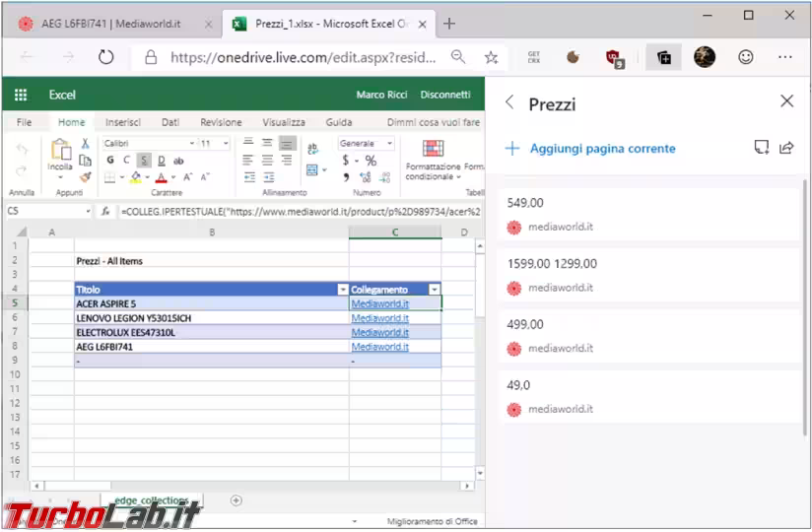Click the Dimmi cosa vuoi fare box
The image size is (812, 532).
click(x=434, y=122)
